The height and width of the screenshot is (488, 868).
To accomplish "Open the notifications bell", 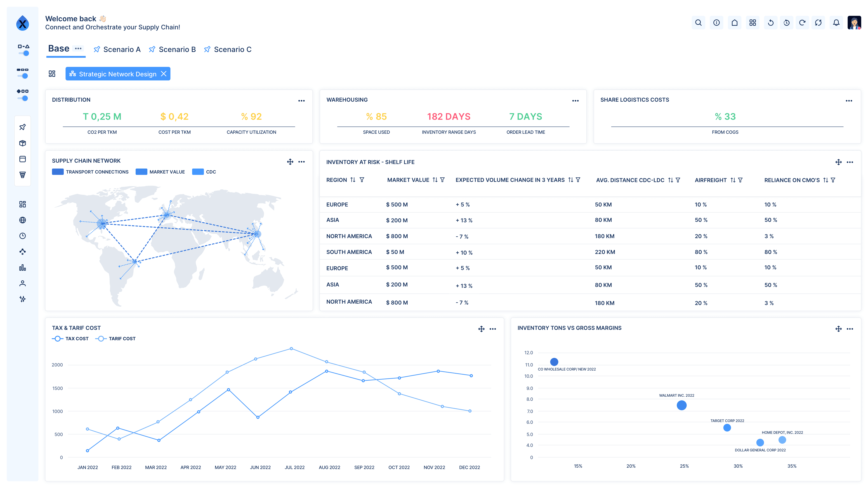I will (x=836, y=23).
